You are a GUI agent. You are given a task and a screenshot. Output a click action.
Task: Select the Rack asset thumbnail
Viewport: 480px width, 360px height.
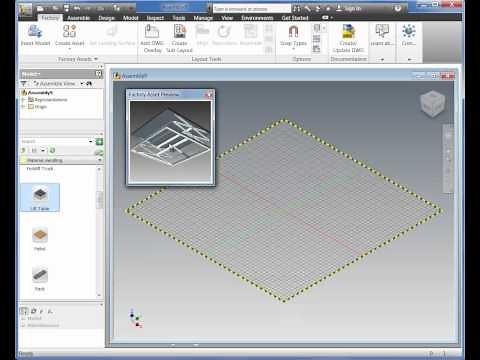(40, 275)
